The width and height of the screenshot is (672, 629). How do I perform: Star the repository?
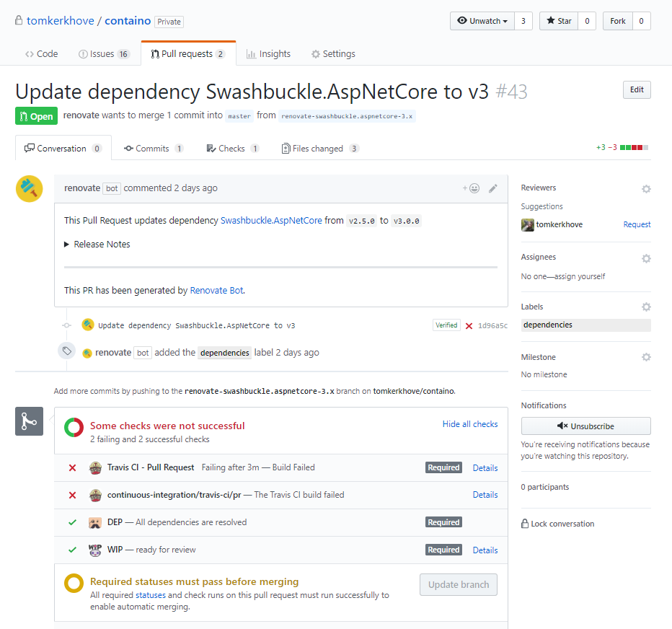click(x=559, y=21)
